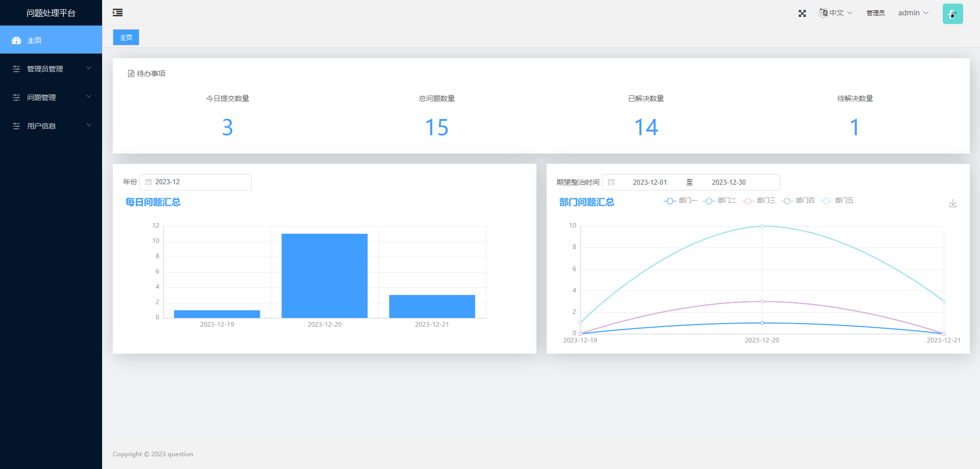Download the department chart as image

click(x=952, y=204)
